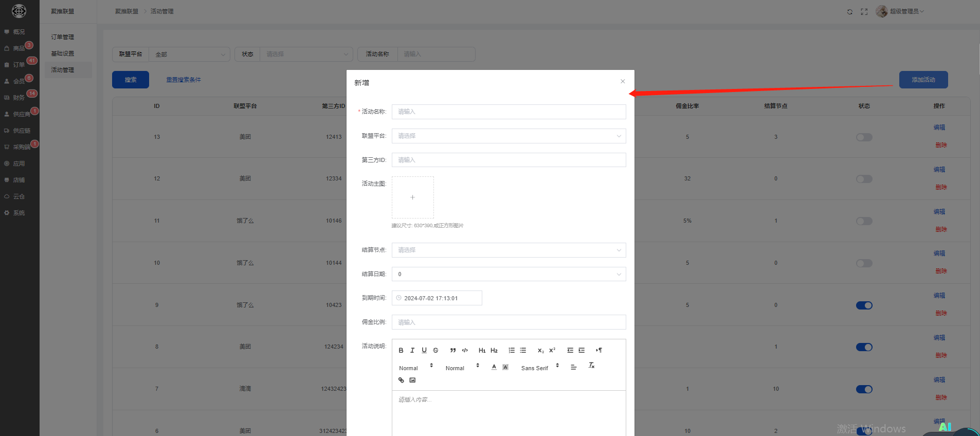This screenshot has width=980, height=436.
Task: Enable the status switch for row 13
Action: coord(864,137)
